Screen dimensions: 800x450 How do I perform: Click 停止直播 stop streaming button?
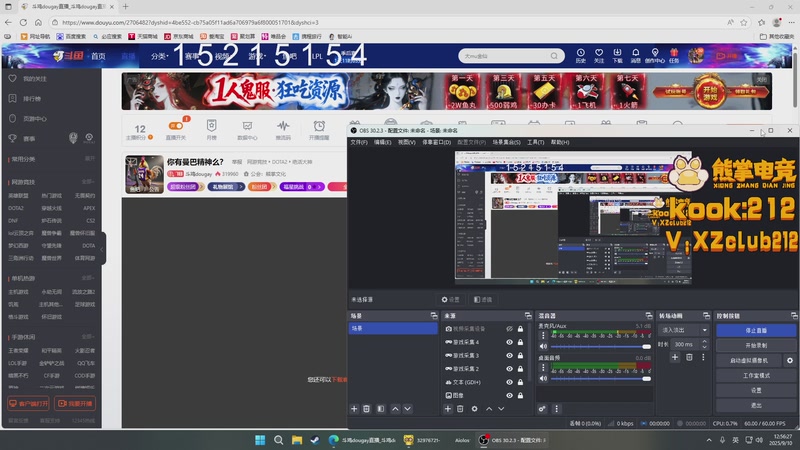click(x=756, y=331)
